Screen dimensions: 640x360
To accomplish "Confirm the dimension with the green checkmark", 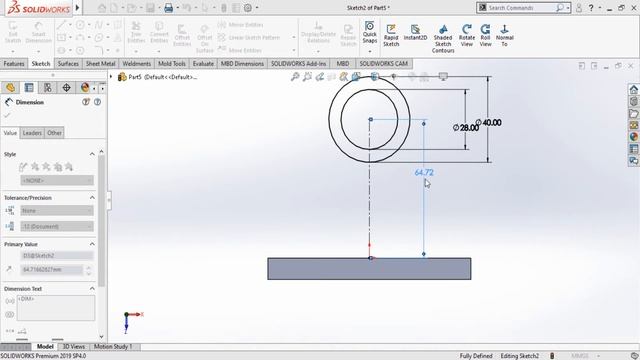I will click(7, 116).
